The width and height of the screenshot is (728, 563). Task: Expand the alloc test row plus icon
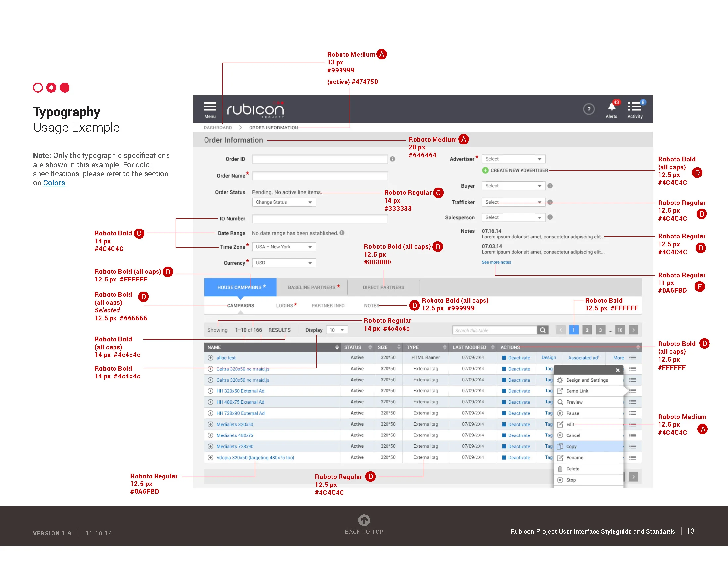coord(211,358)
